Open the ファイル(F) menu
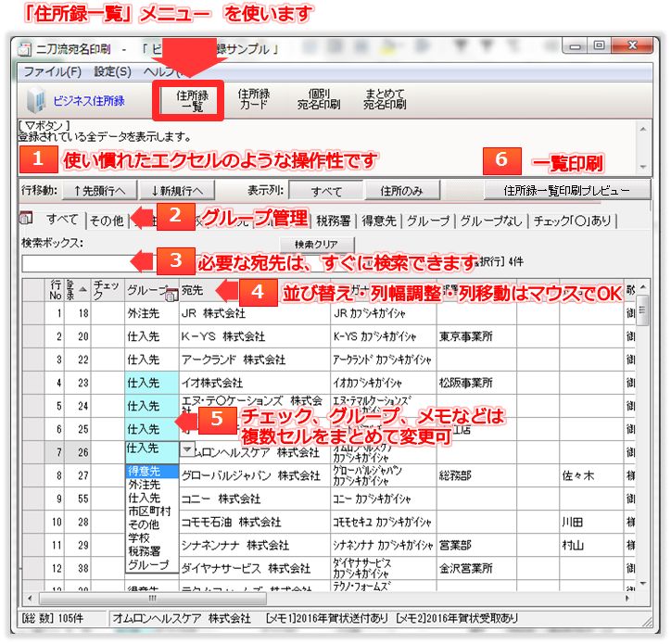 tap(52, 71)
